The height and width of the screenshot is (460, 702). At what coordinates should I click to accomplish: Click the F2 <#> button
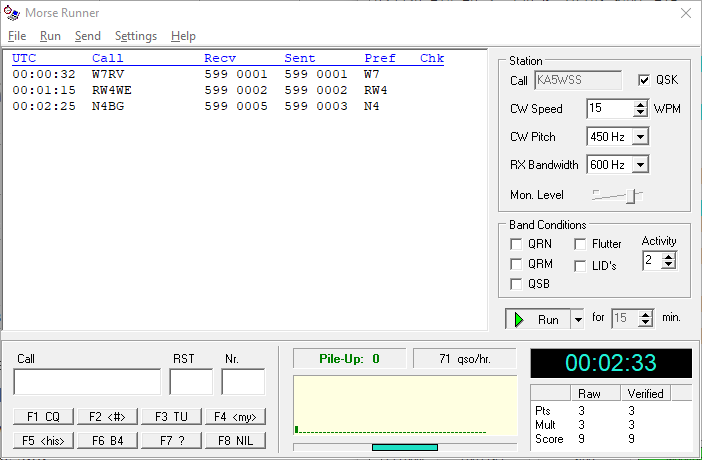click(x=107, y=417)
